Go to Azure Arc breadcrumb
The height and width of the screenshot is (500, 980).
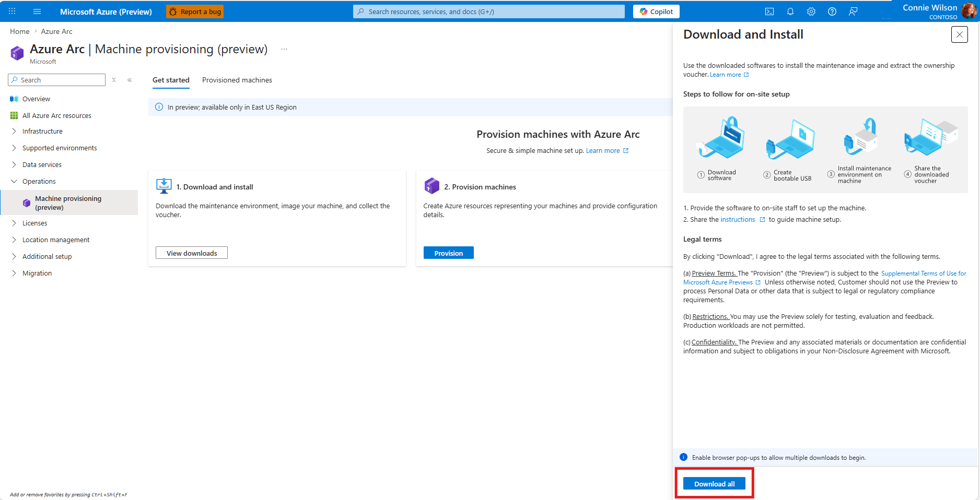click(x=57, y=31)
